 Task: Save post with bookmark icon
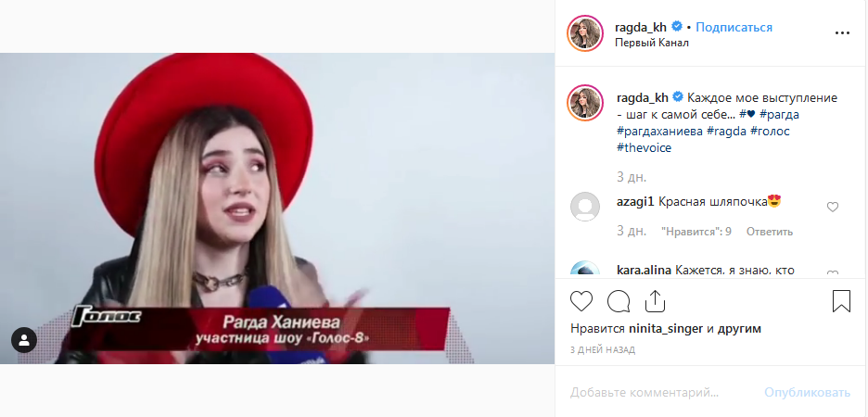pyautogui.click(x=841, y=301)
